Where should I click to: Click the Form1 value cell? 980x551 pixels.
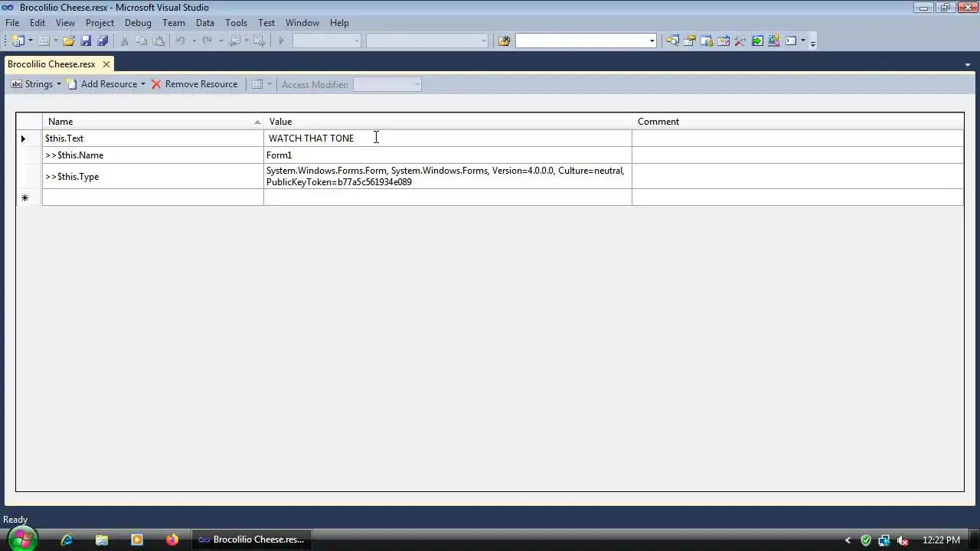click(x=448, y=155)
